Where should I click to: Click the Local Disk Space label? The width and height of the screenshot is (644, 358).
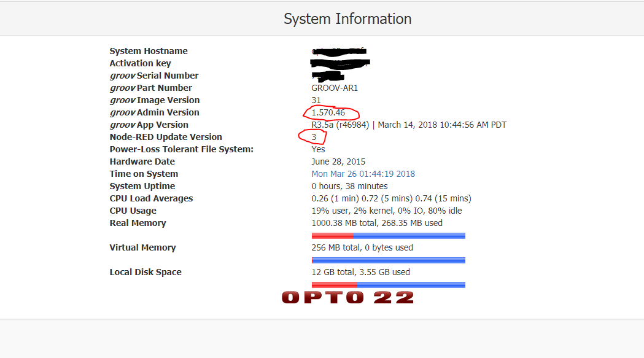(145, 272)
